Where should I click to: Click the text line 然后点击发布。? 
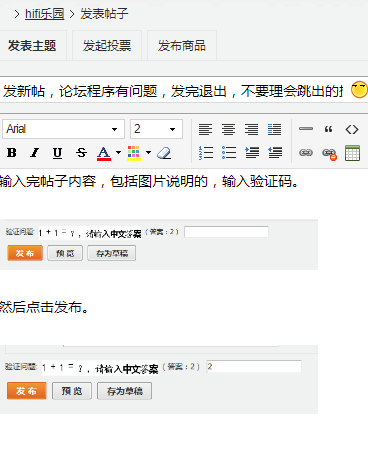click(x=44, y=307)
